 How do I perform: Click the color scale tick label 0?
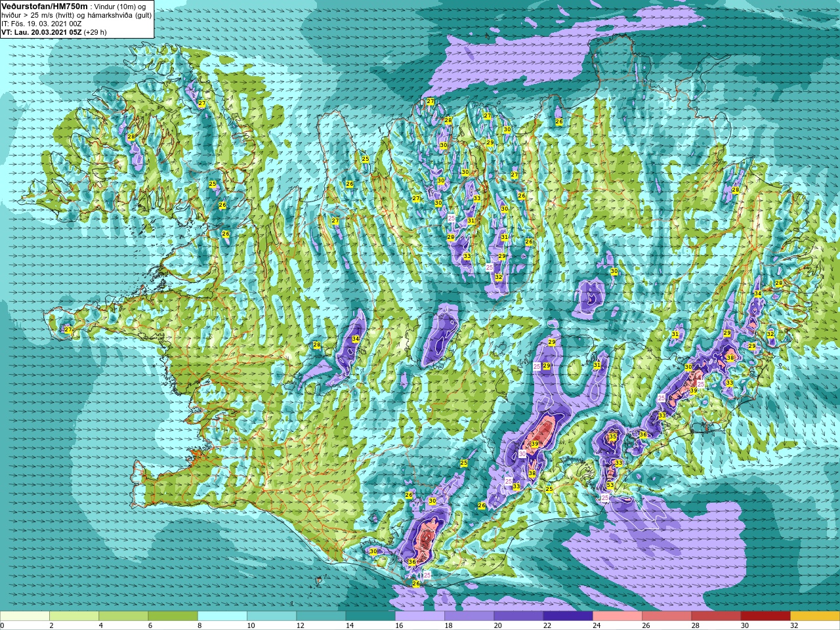tap(3, 625)
